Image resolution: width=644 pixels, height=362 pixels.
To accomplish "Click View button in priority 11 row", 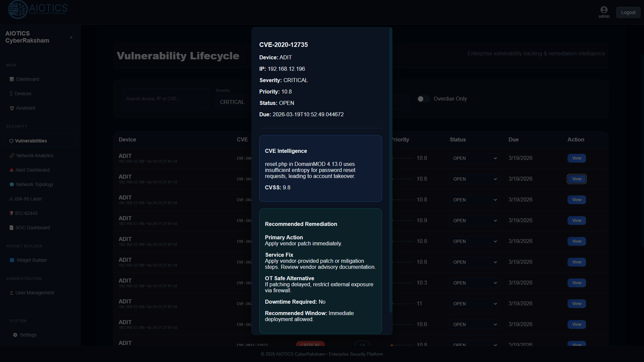I will (577, 304).
